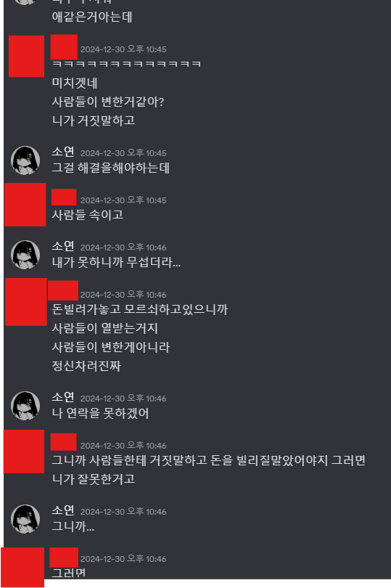Screen dimensions: 391x588
Task: Select the message "사람들이 변한거같아?"
Action: click(x=108, y=102)
